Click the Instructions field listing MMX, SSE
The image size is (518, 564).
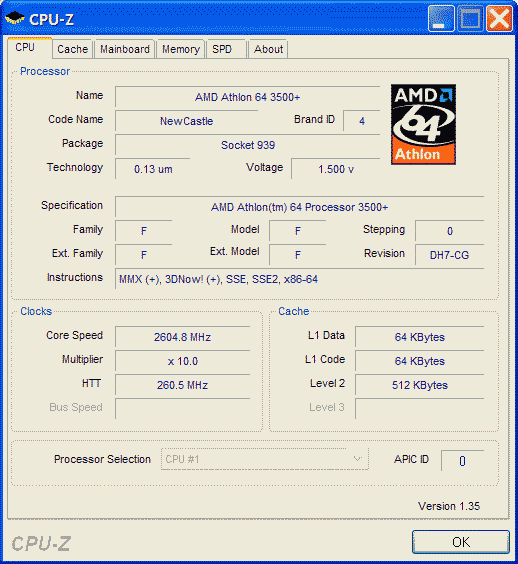point(299,279)
